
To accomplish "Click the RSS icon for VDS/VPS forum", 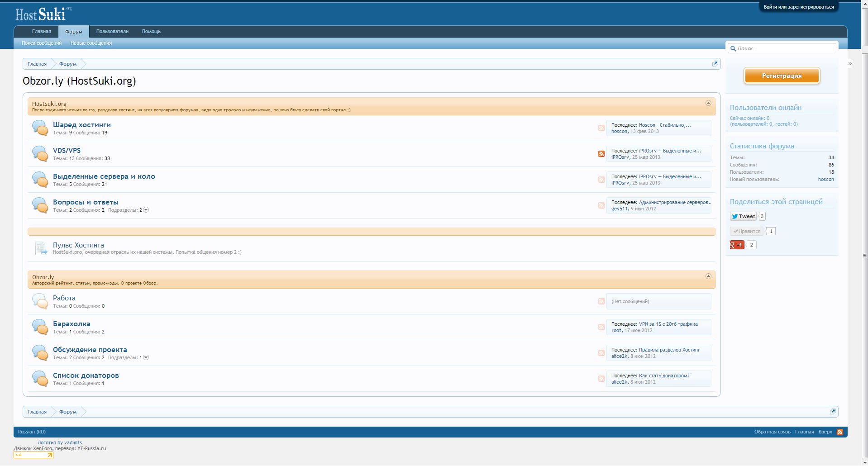I will [x=601, y=154].
